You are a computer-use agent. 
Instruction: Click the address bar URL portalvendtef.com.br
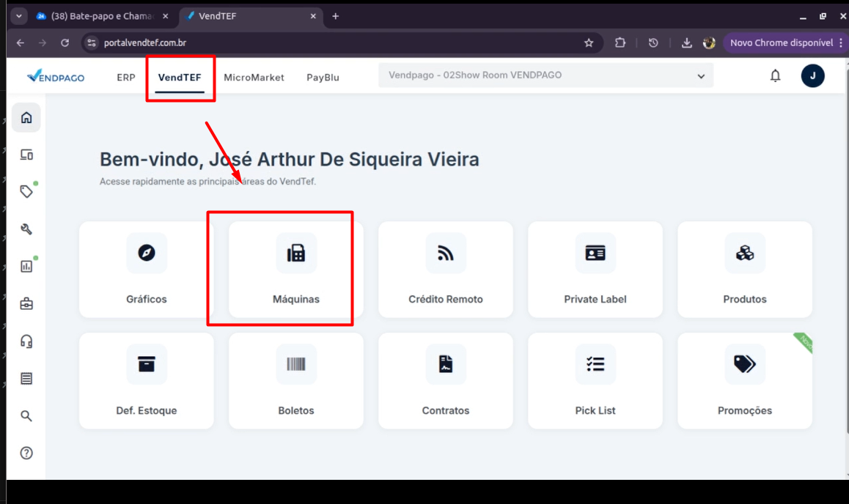(145, 42)
